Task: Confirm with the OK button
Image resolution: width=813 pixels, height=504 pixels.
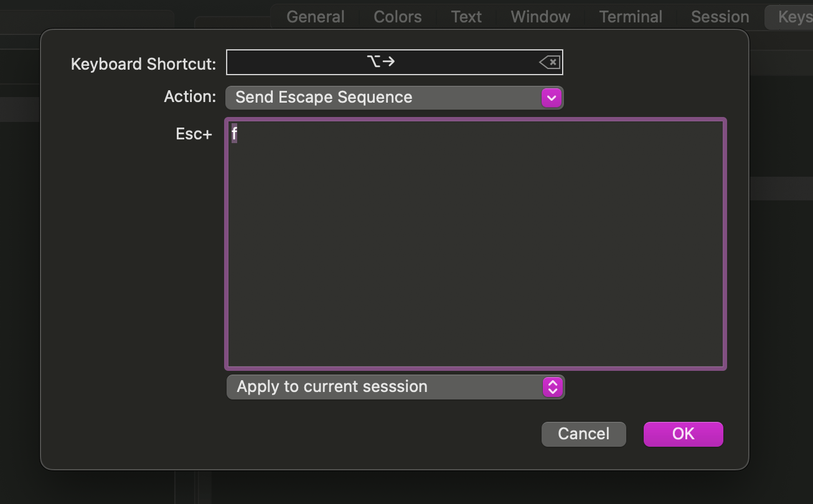Action: point(683,434)
